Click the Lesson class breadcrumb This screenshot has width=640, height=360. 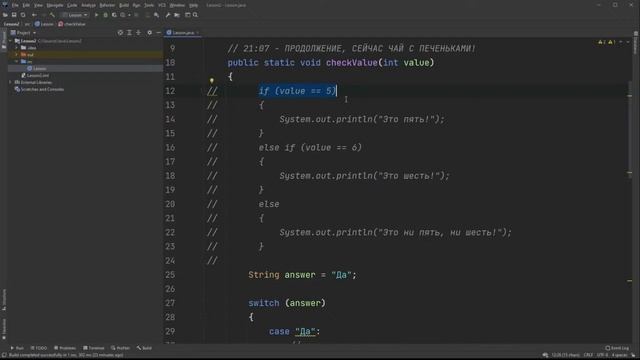[x=44, y=24]
